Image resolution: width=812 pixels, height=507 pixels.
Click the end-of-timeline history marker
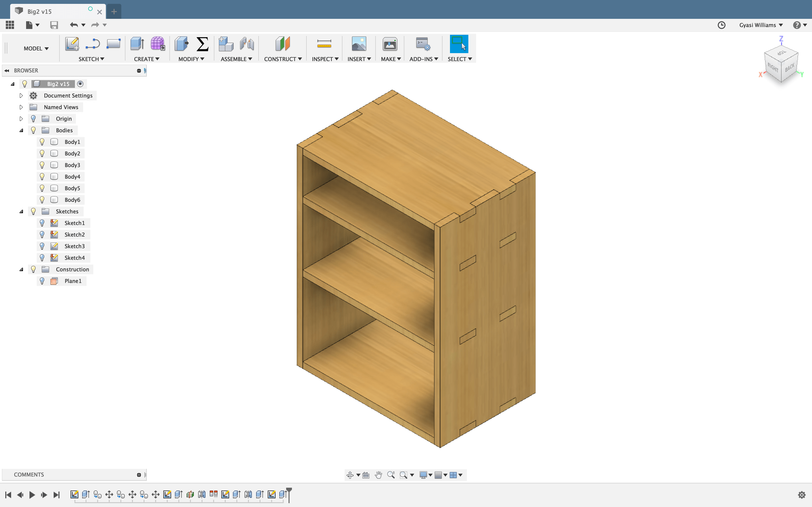pos(289,493)
